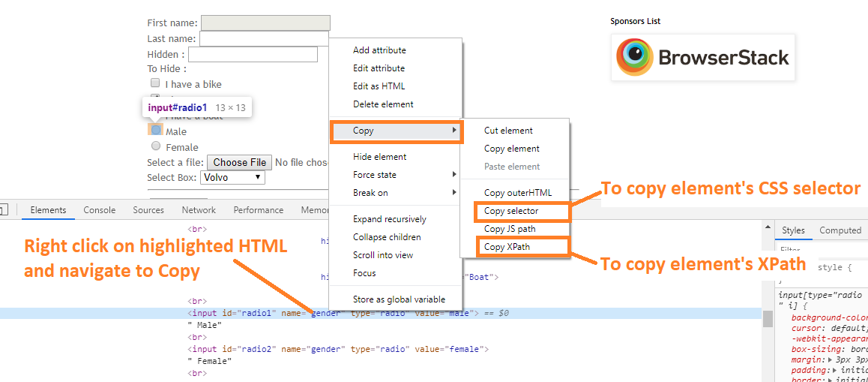Open the Volvo select box dropdown
This screenshot has width=868, height=382.
232,177
